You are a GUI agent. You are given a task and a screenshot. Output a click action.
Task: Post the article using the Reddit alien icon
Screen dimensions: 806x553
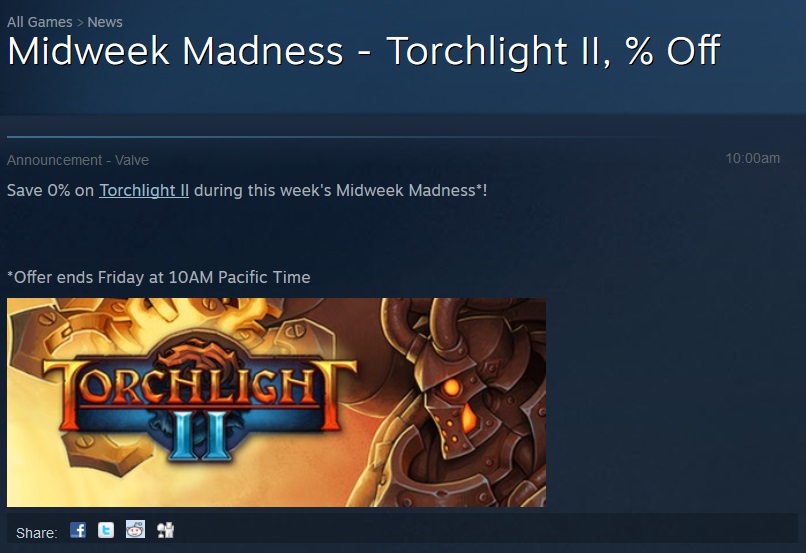(135, 529)
